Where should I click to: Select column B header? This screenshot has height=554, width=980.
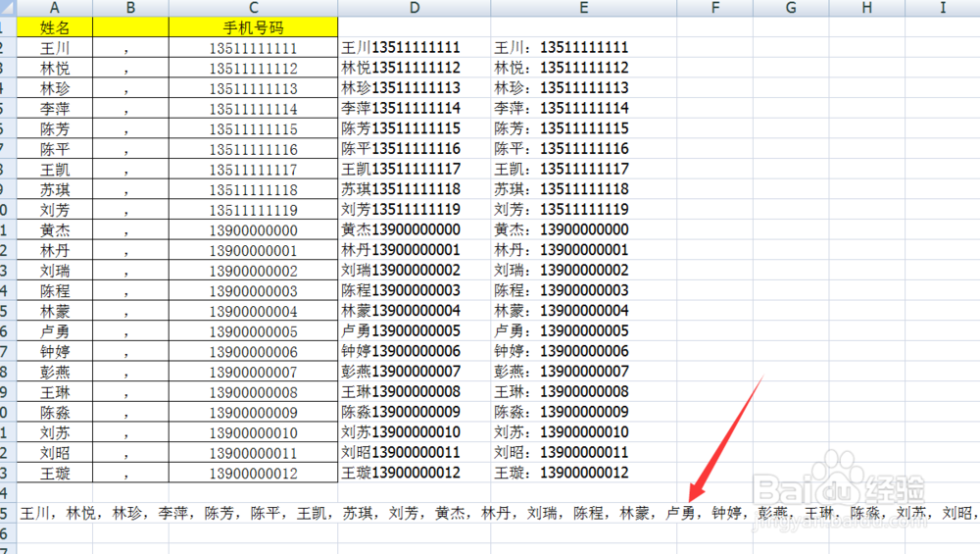130,8
